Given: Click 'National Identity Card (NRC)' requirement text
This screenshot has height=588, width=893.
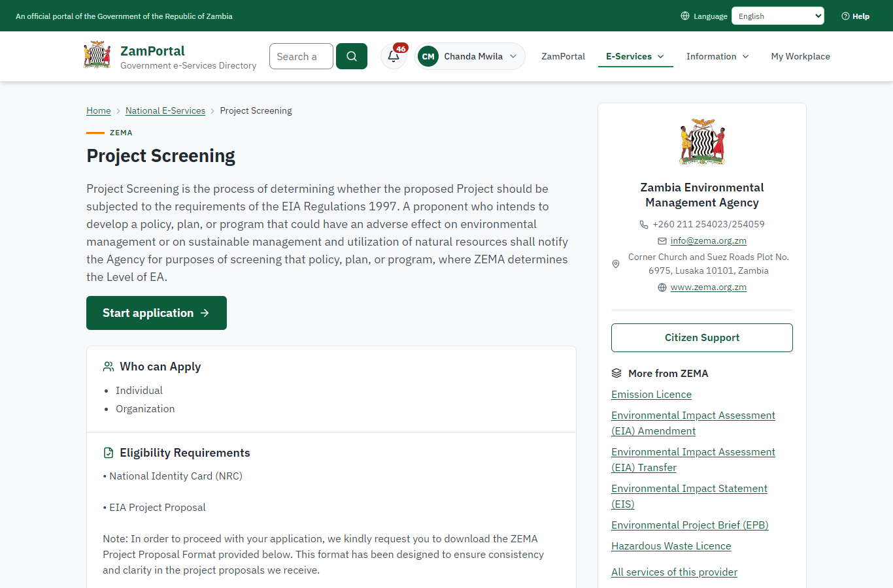Looking at the screenshot, I should pos(176,476).
